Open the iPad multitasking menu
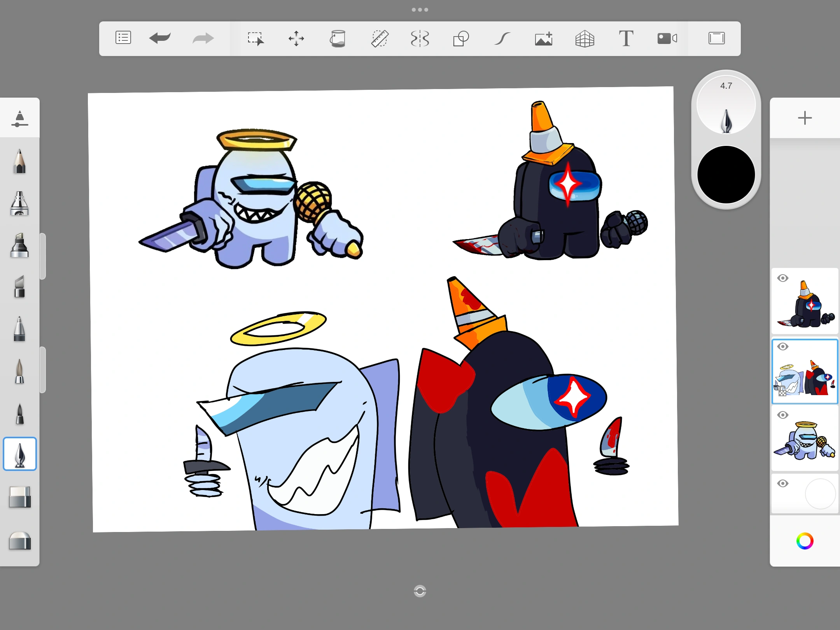 point(420,9)
